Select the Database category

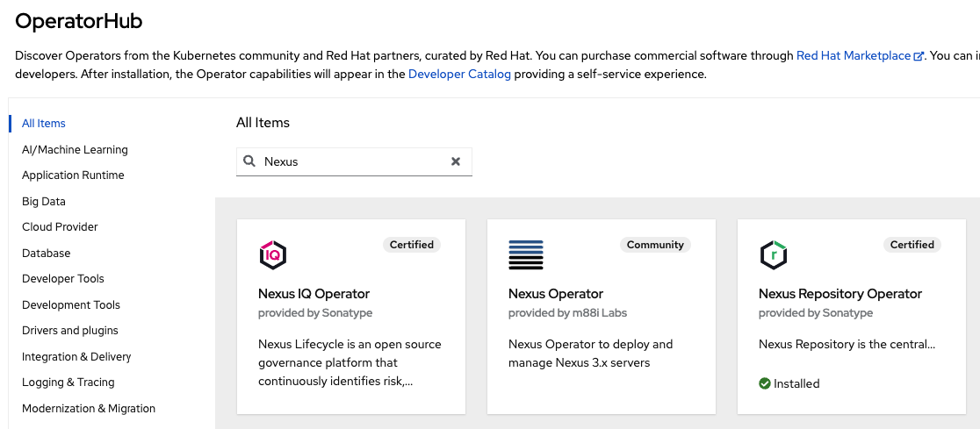pyautogui.click(x=47, y=253)
